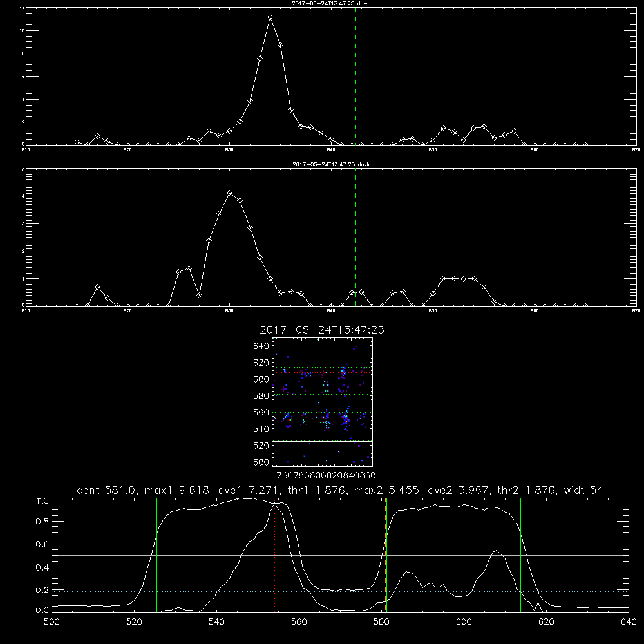Click the y-axis label 4 of the dusk plot

coord(24,196)
